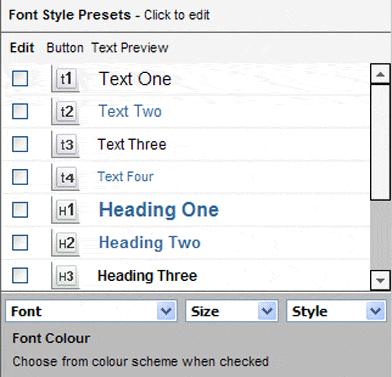Viewport: 392px width, 377px height.
Task: Open the Font dropdown list
Action: [91, 311]
